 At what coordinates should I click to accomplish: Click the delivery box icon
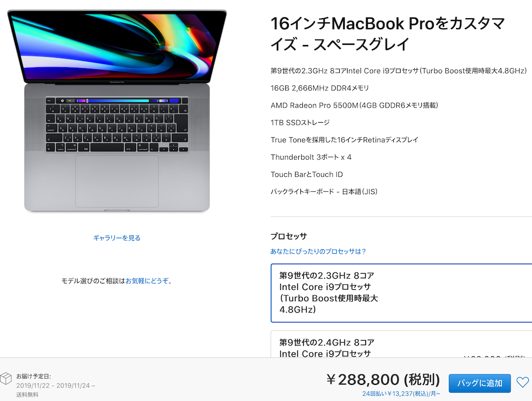(x=5, y=378)
